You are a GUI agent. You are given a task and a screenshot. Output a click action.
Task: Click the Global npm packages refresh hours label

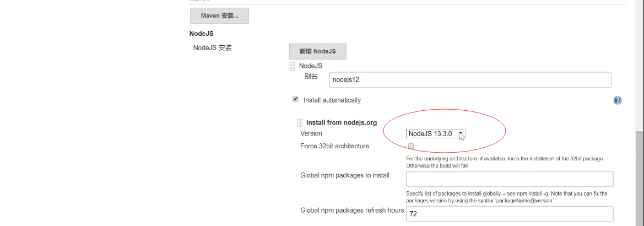click(x=352, y=211)
